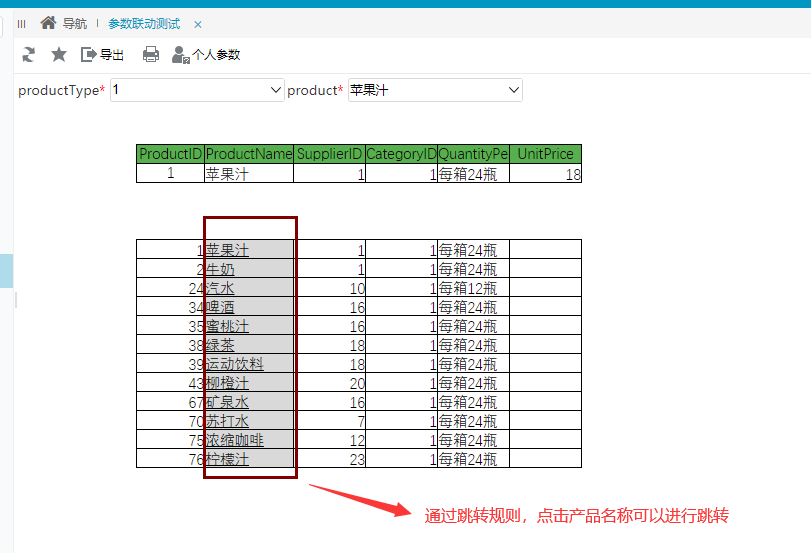Viewport: 811px width, 553px height.
Task: Click the 柳橙汁 product link
Action: [227, 383]
